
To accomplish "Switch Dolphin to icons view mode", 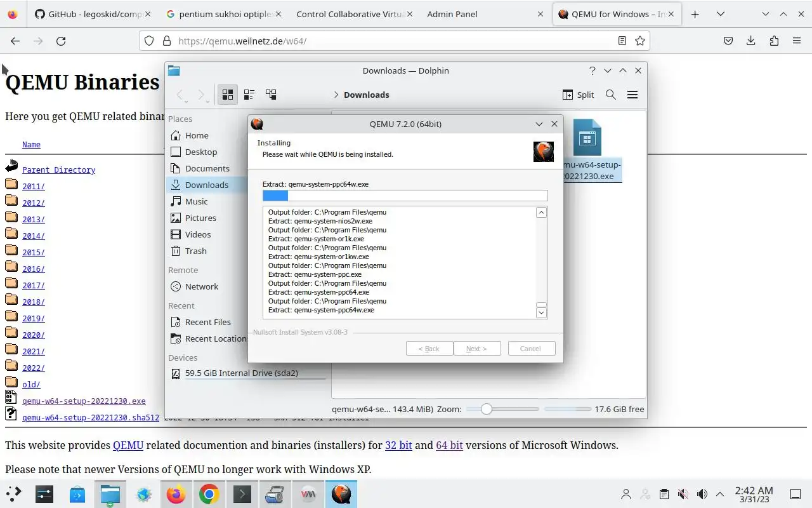I will click(x=227, y=95).
